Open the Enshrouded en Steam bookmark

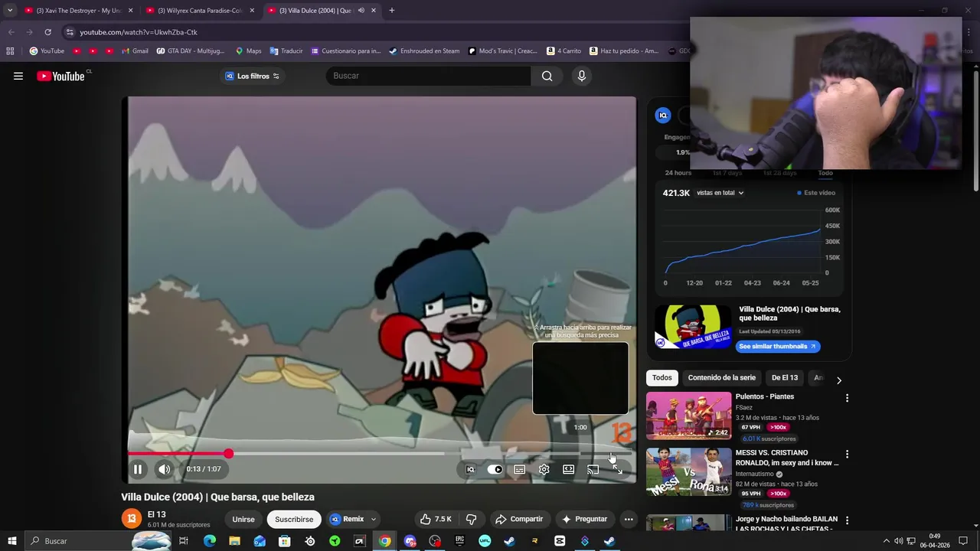pos(424,51)
